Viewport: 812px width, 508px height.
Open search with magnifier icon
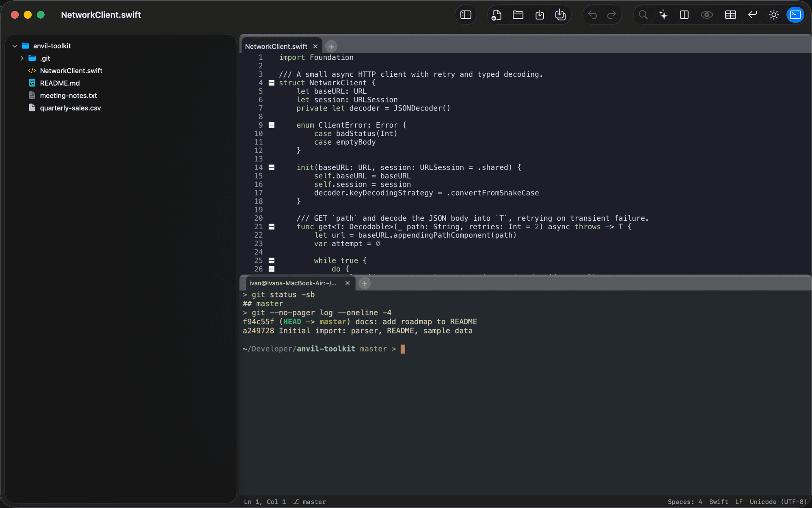tap(643, 15)
